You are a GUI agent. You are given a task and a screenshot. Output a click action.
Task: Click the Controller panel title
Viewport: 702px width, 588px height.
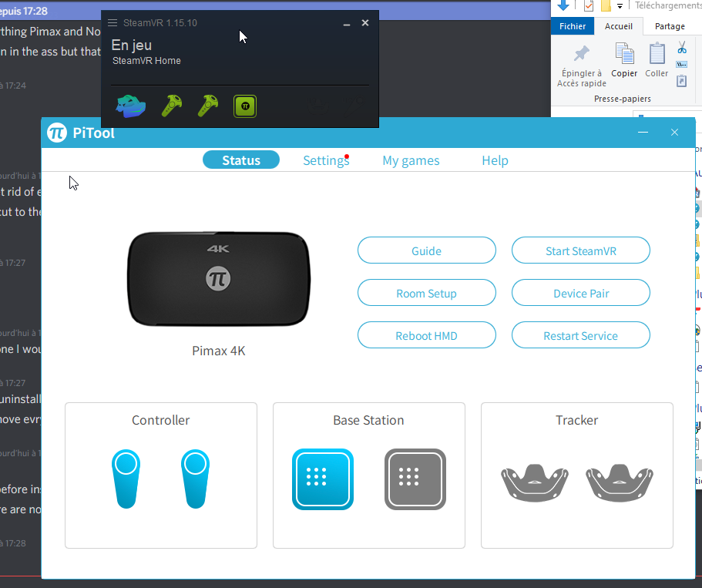[161, 420]
